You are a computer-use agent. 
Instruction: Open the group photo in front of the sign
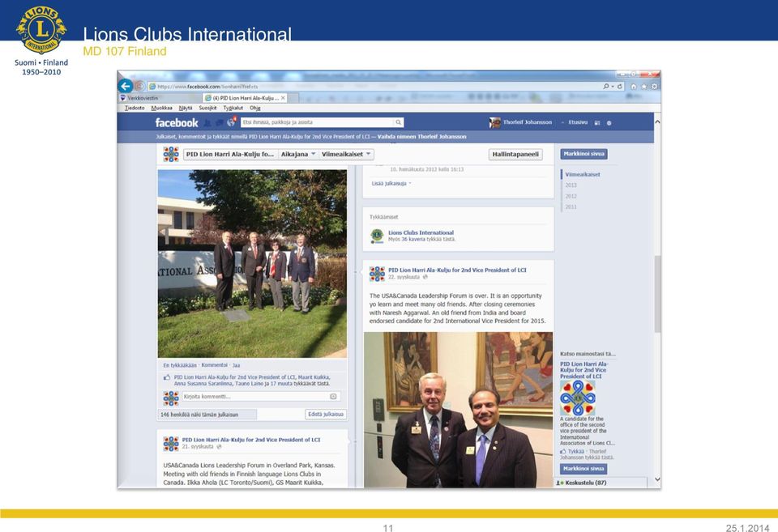click(253, 264)
